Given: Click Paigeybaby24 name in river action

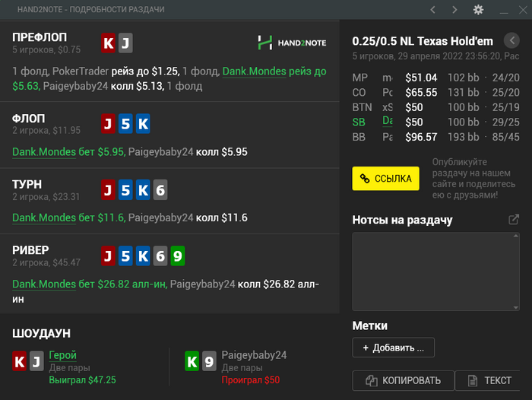Looking at the screenshot, I should click(203, 284).
